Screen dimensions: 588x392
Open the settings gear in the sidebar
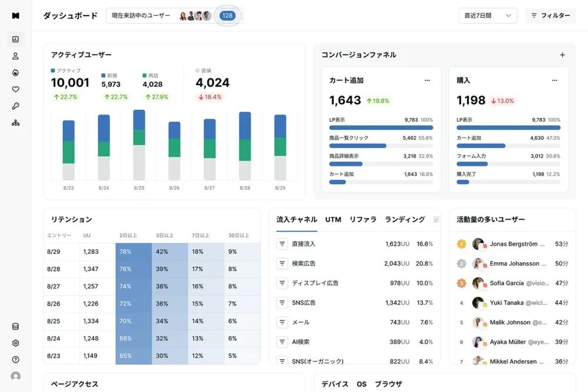coord(15,343)
